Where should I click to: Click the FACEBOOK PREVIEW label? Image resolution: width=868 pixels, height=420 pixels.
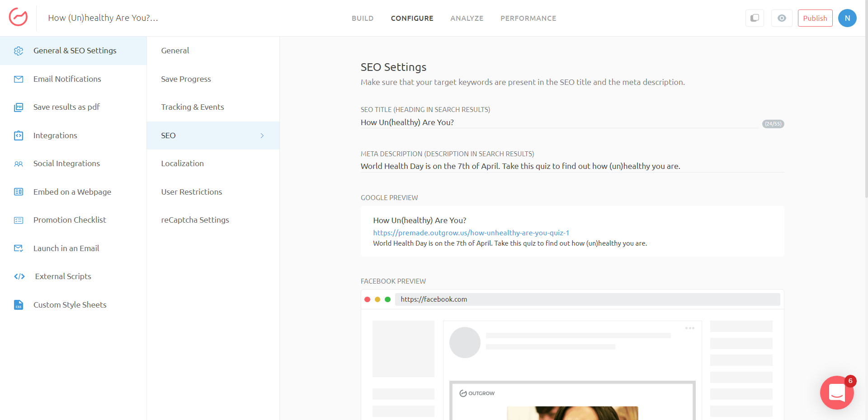[x=393, y=281]
